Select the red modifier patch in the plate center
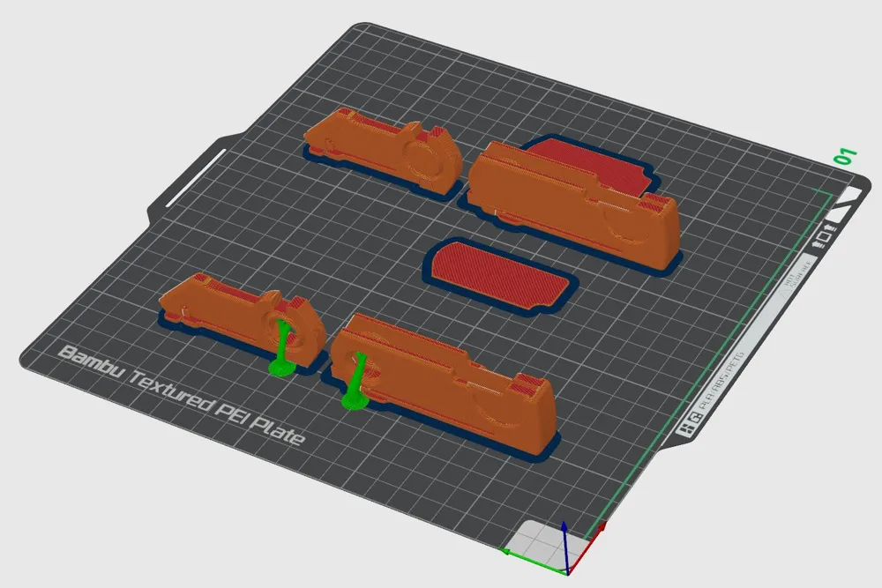Viewport: 882px width, 588px height. coord(498,273)
